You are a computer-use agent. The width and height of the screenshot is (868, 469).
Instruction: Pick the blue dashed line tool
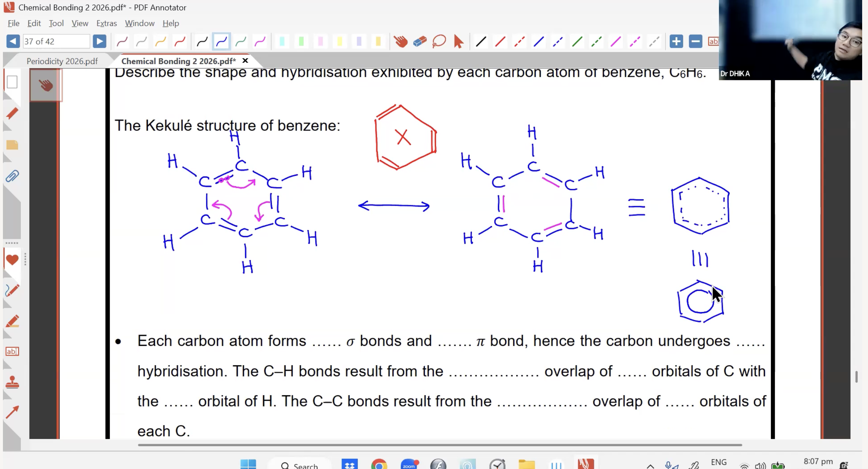point(558,41)
